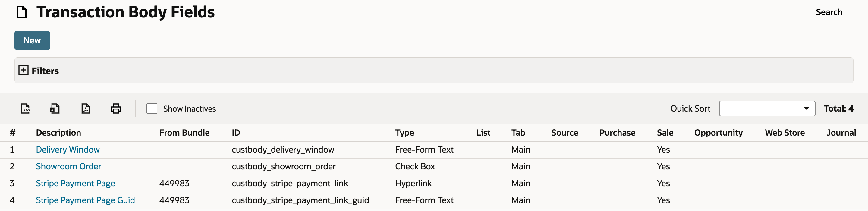
Task: Export the list as CSV
Action: (26, 109)
